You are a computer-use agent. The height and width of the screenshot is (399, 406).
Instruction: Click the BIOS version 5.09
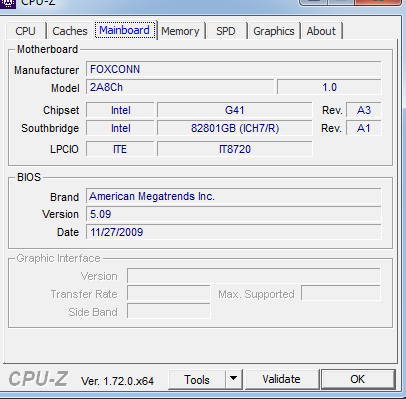tap(233, 214)
